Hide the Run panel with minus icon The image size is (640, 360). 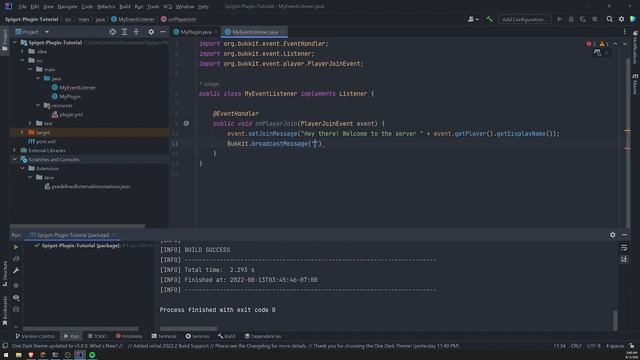pyautogui.click(x=624, y=235)
